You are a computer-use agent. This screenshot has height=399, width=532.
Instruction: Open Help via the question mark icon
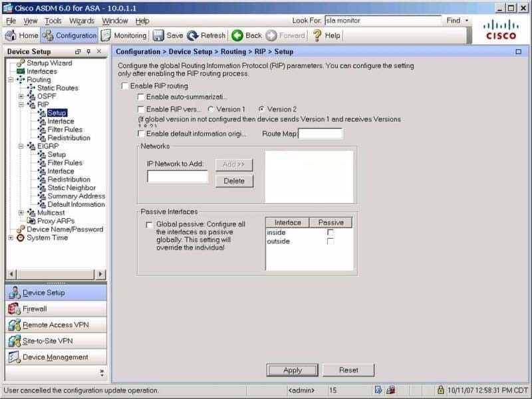pos(317,35)
